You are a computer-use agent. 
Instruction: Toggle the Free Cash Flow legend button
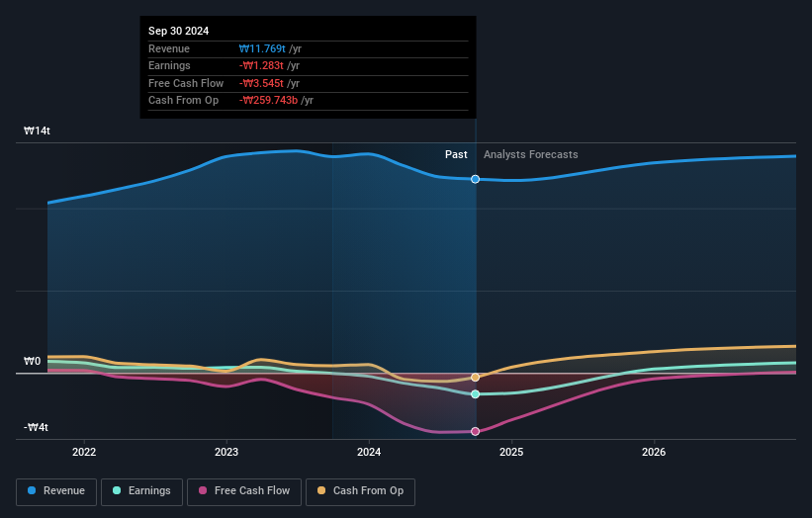coord(244,491)
